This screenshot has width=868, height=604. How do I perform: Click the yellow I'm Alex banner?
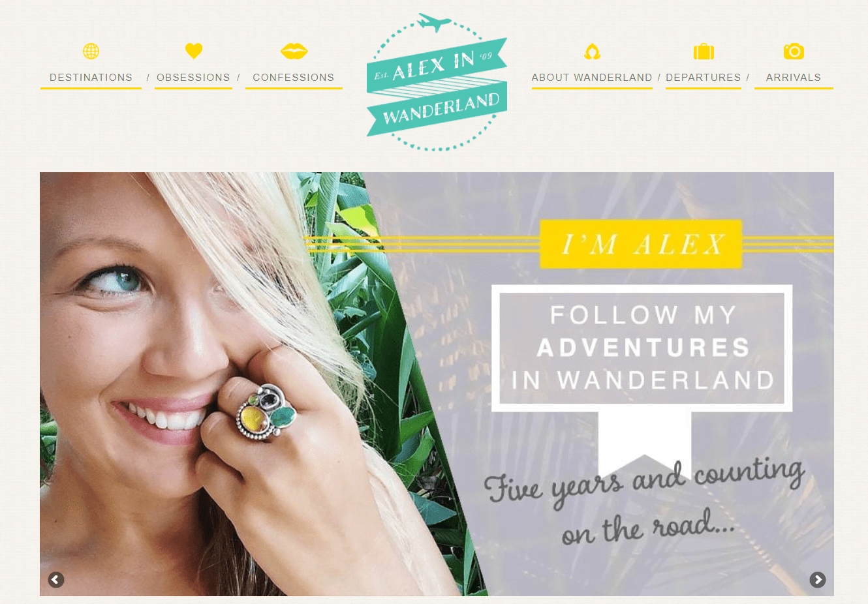click(641, 244)
